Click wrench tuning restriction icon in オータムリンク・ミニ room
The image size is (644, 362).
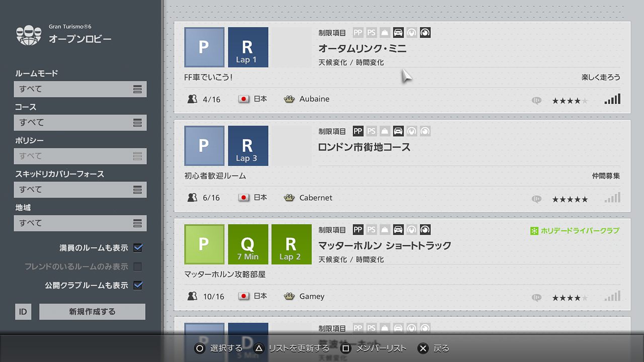point(412,33)
